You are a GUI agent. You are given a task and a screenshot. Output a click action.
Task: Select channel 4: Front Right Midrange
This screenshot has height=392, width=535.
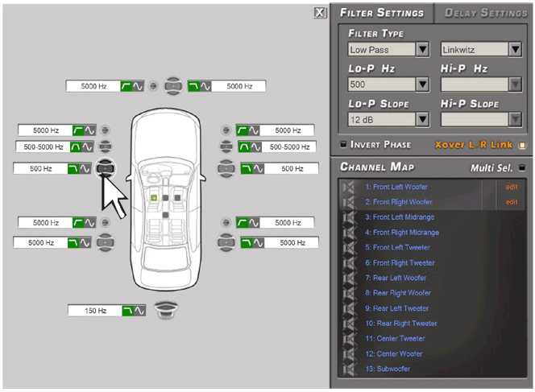402,233
